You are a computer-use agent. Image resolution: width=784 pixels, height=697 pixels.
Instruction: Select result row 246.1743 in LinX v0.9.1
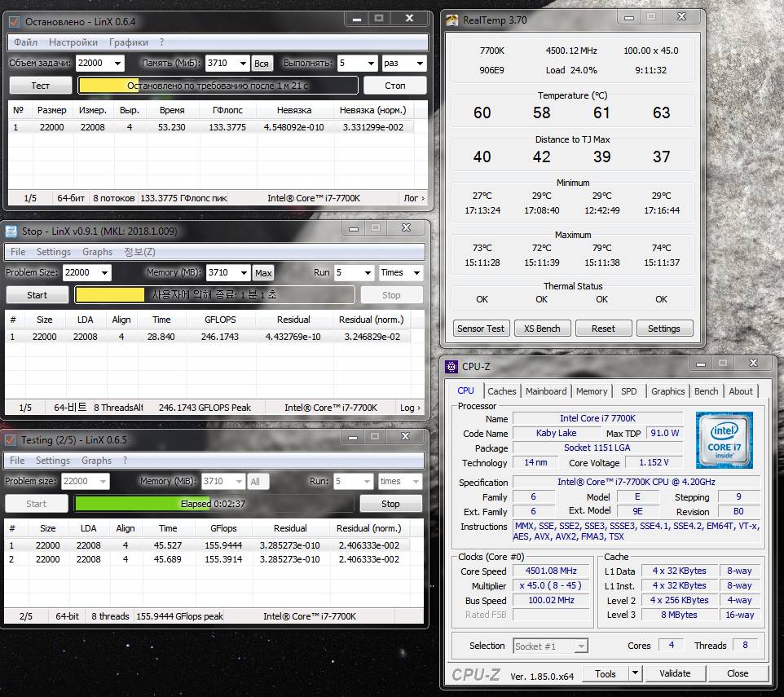coord(208,337)
